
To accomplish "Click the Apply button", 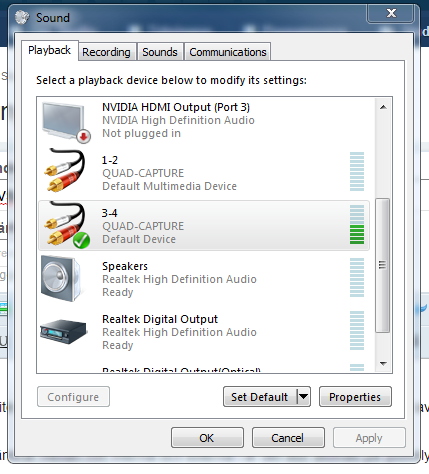I will (x=369, y=438).
